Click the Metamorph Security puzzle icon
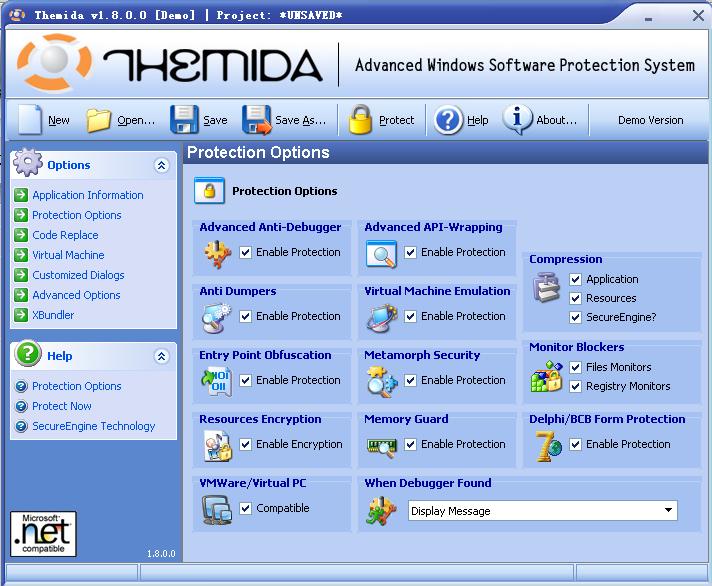The image size is (712, 586). (x=381, y=382)
